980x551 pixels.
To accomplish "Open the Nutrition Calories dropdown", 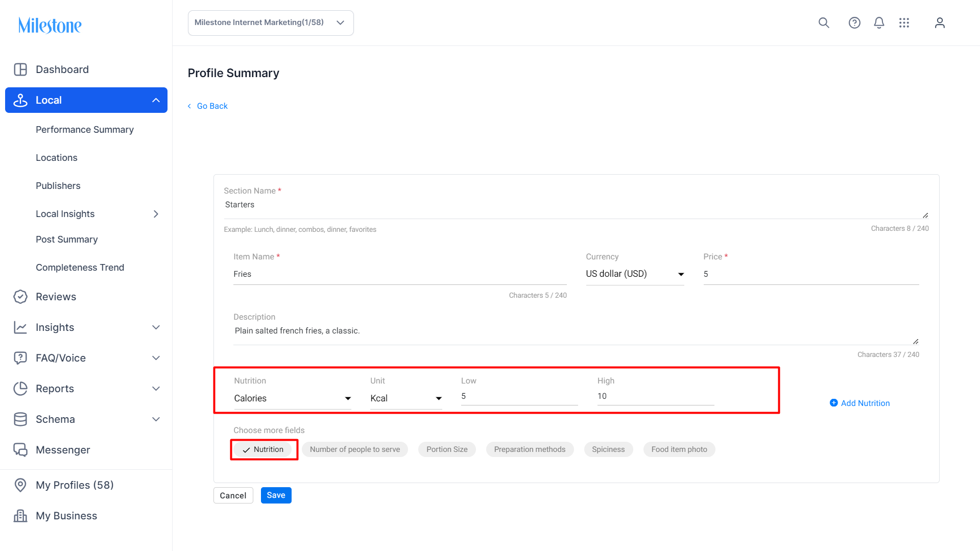I will coord(293,398).
